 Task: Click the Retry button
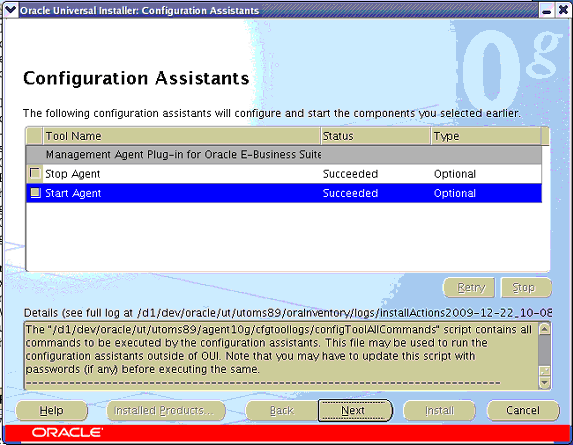pyautogui.click(x=469, y=288)
